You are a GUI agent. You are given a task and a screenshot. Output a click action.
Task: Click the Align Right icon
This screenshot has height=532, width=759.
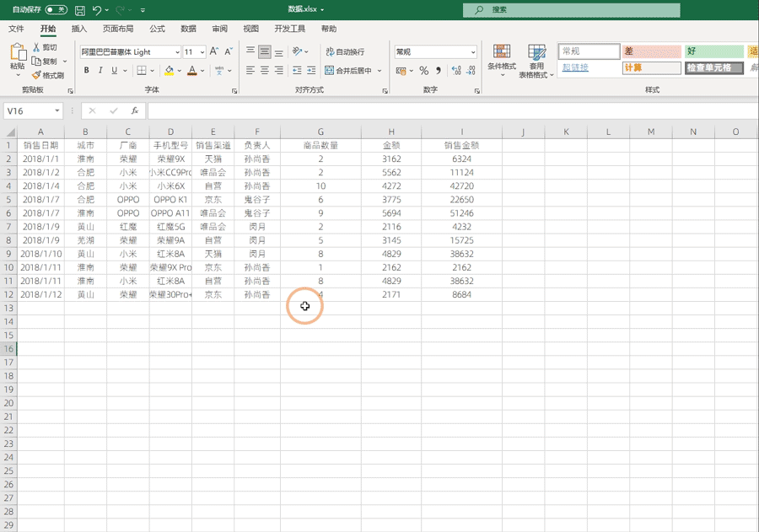pos(279,71)
